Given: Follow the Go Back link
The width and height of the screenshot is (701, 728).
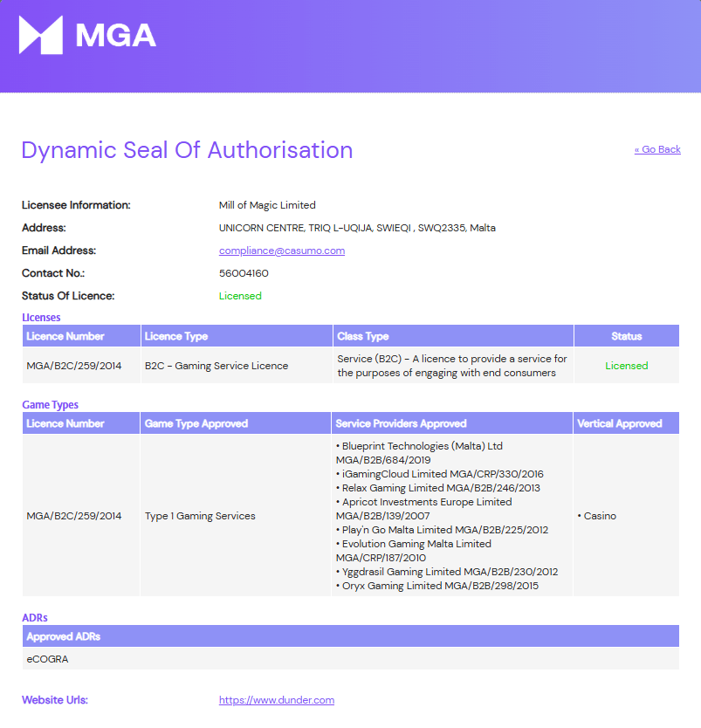Looking at the screenshot, I should [657, 149].
